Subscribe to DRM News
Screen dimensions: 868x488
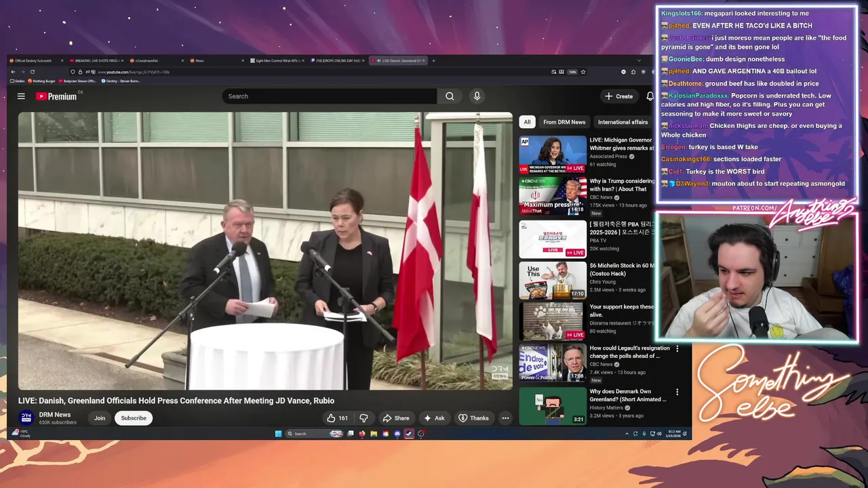[134, 418]
